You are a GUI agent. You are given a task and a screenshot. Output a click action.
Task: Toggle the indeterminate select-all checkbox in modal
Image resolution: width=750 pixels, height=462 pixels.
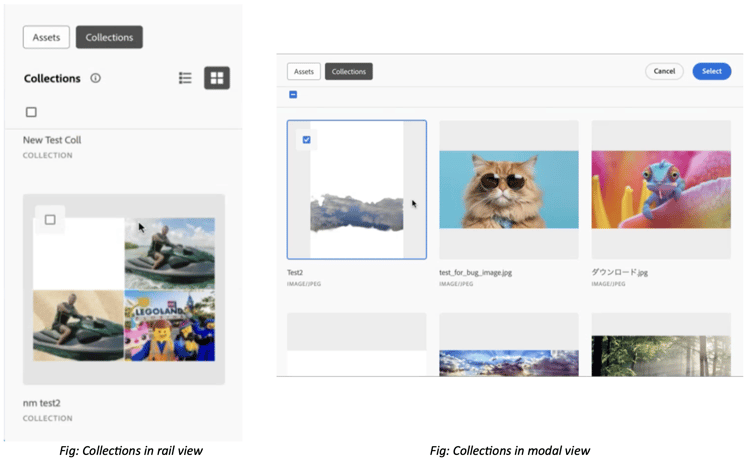click(x=293, y=95)
